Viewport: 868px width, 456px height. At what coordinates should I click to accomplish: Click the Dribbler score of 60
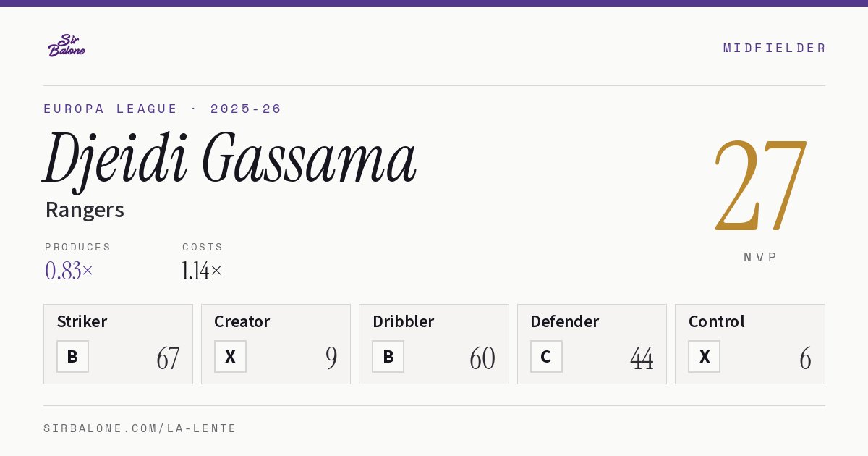tap(482, 358)
